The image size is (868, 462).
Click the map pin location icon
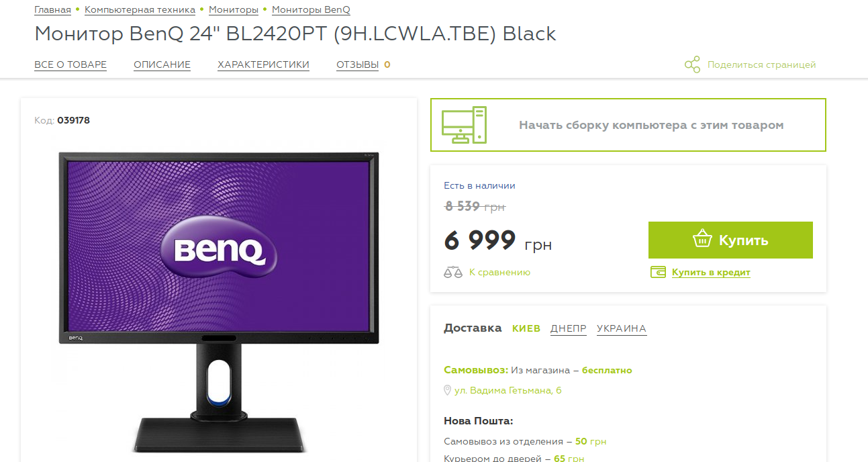pyautogui.click(x=447, y=390)
